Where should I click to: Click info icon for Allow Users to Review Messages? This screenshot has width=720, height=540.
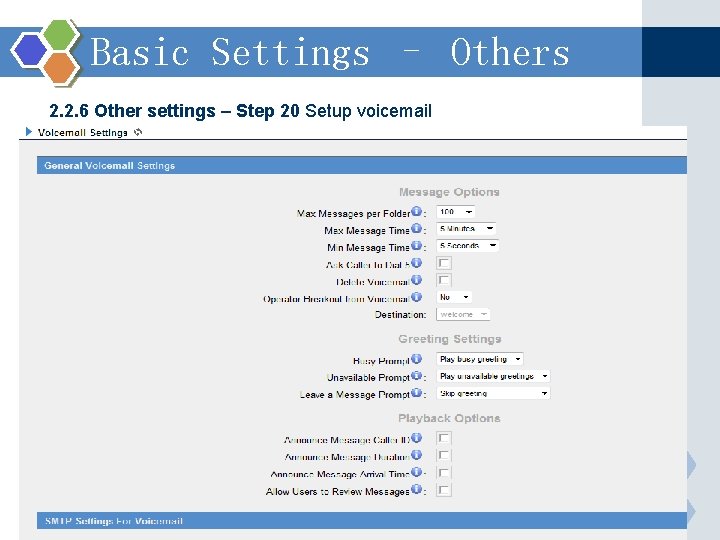[x=416, y=489]
